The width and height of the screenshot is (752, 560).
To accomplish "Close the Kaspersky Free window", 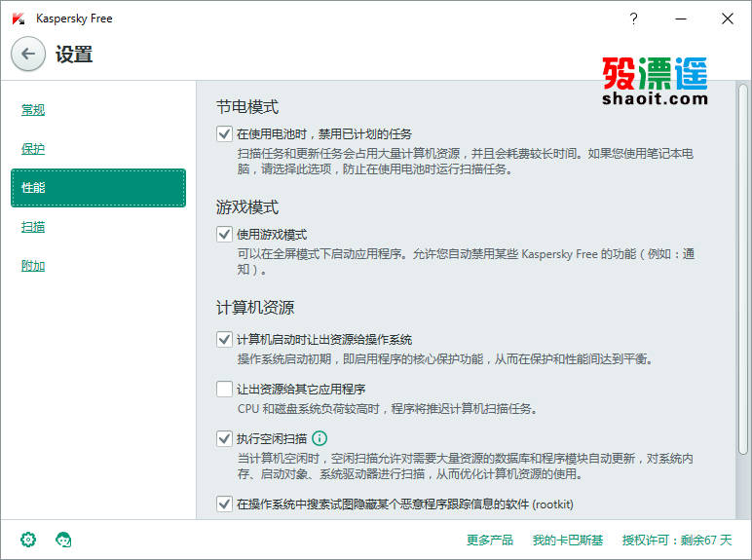I will tap(728, 19).
